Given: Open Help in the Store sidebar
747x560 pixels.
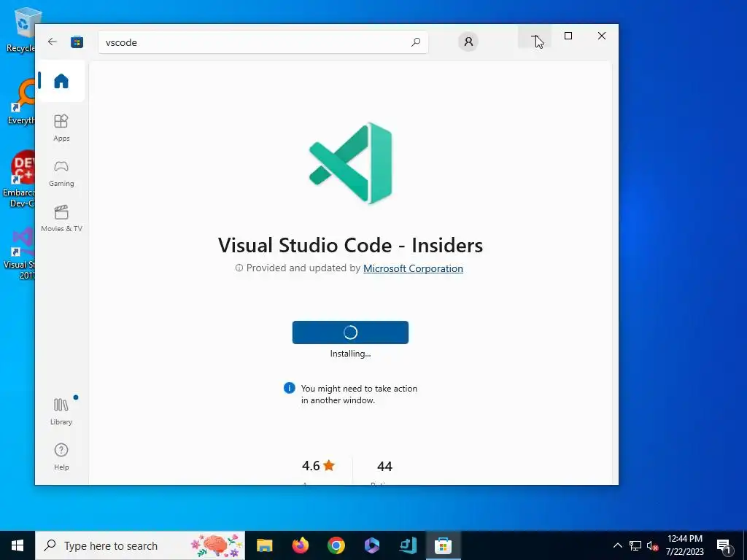Looking at the screenshot, I should [x=61, y=456].
